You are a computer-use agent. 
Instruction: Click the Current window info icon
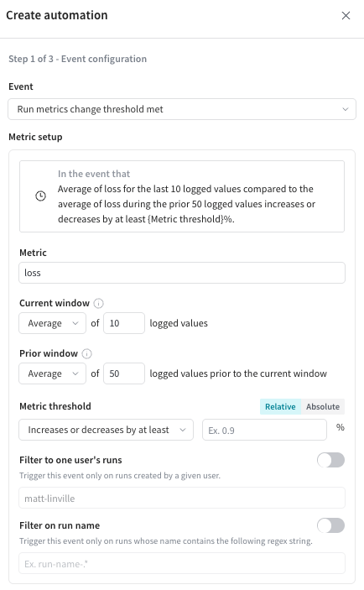point(98,303)
